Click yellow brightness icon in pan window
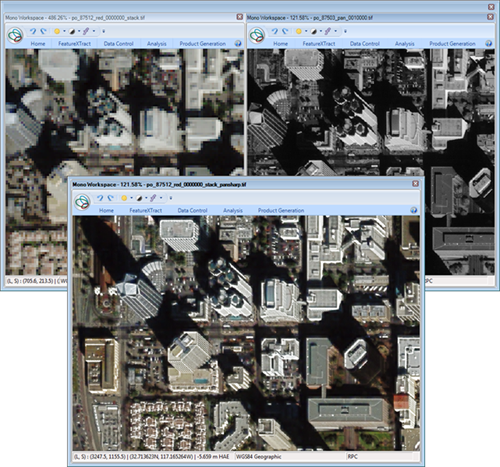Viewport: 500px width, 467px height. pos(299,31)
